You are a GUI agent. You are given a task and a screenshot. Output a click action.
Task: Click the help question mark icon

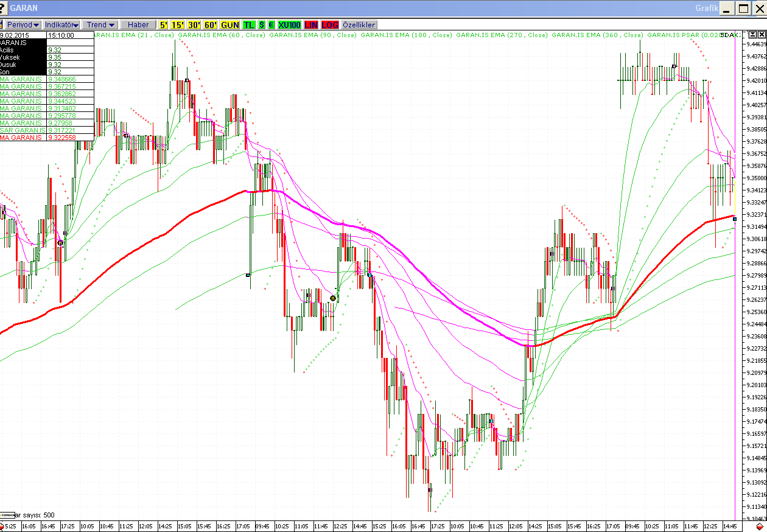(3, 8)
